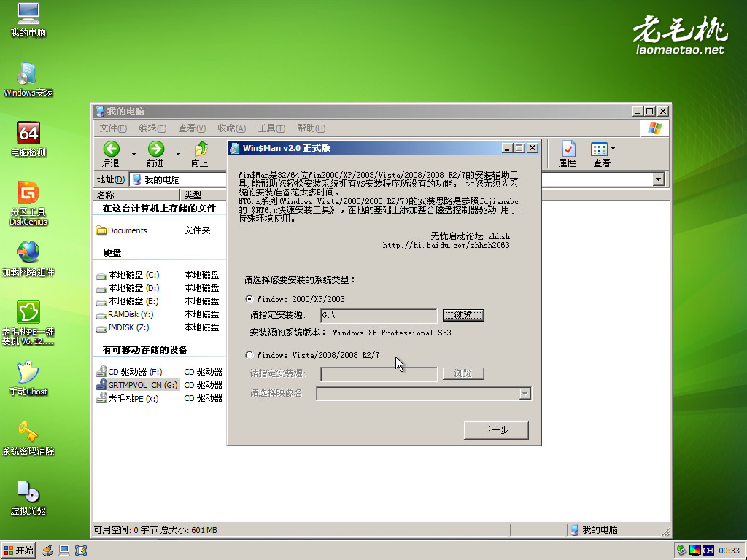Select the RAMDisk (Y:) drive
Image resolution: width=747 pixels, height=560 pixels.
(124, 314)
